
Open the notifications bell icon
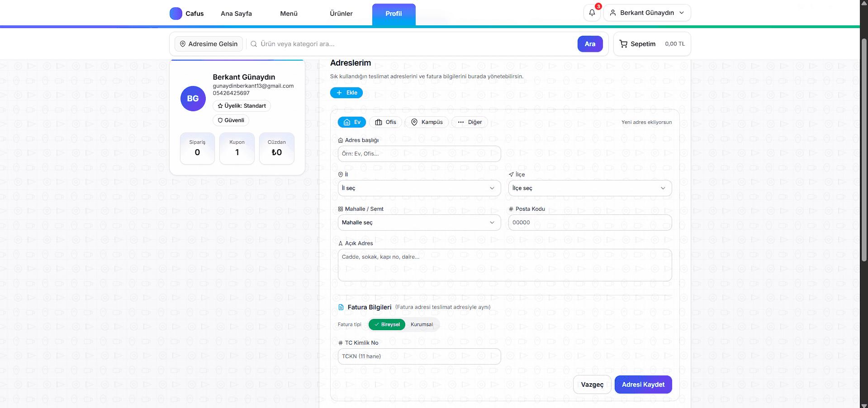pyautogui.click(x=592, y=13)
